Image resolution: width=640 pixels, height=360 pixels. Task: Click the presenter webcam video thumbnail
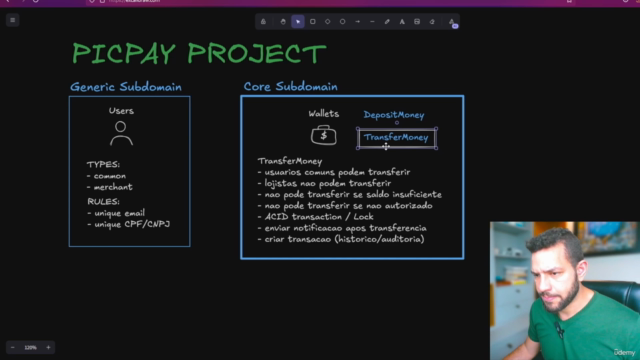coord(565,291)
